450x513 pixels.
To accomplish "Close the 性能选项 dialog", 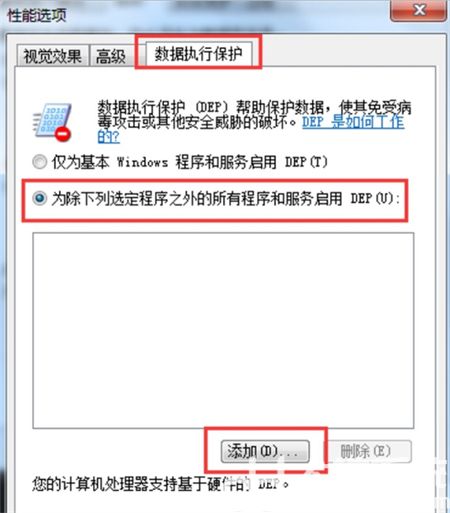I will coord(418,10).
